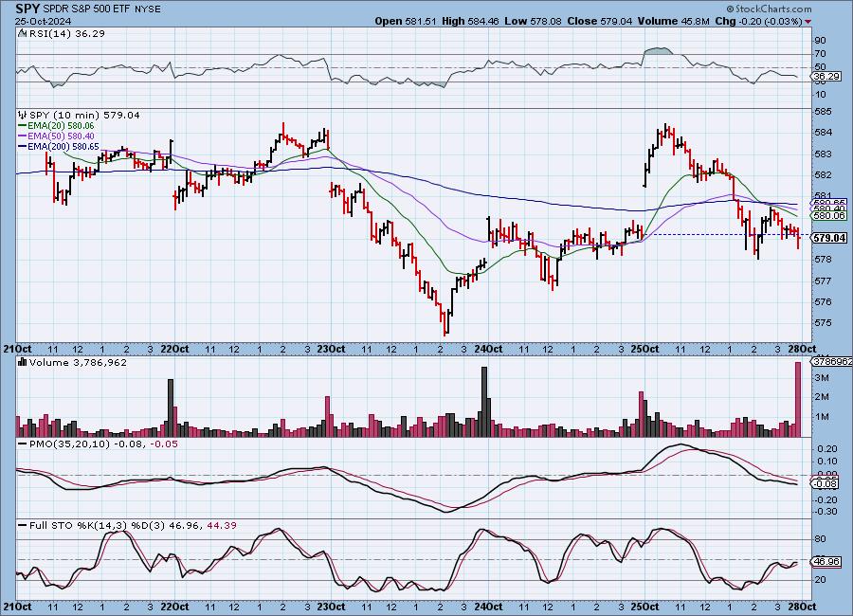Click the 585 price axis label
853x616 pixels.
pos(824,112)
